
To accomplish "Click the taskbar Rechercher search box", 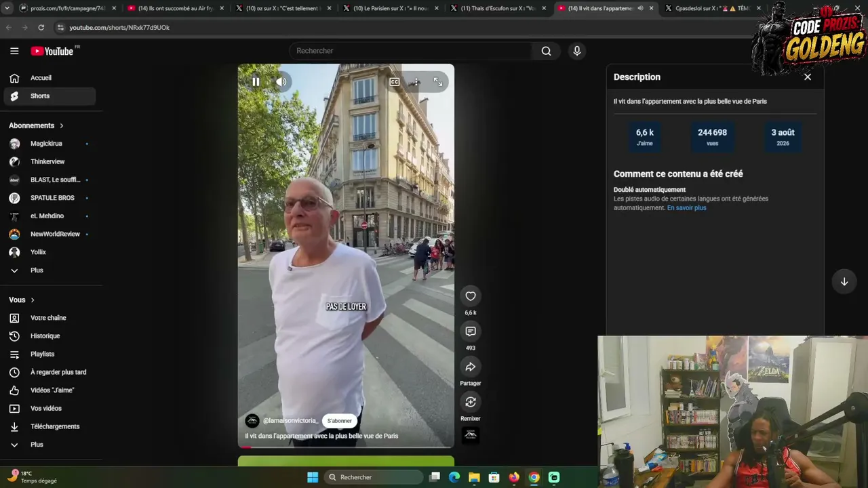I will tap(374, 477).
